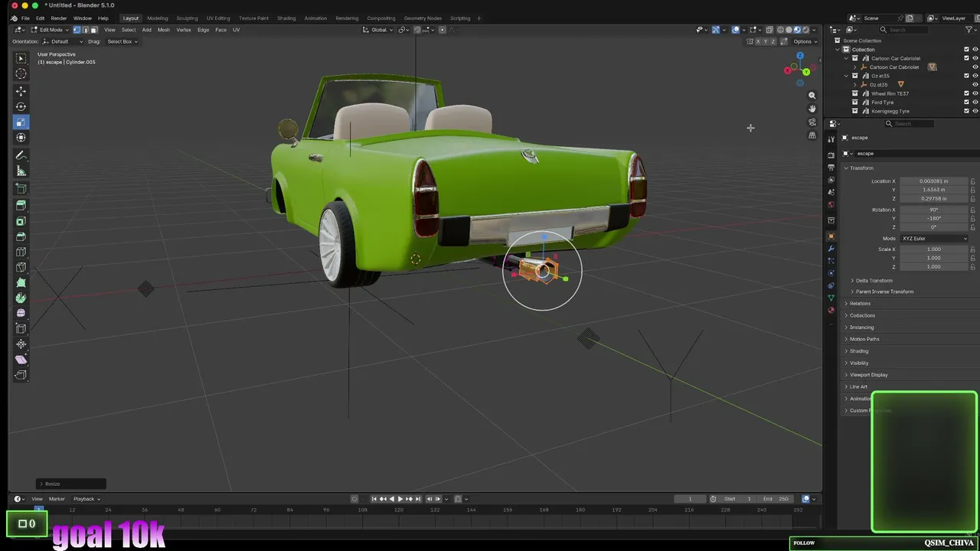This screenshot has width=980, height=551.
Task: Select the Loop Cut tool
Action: tap(21, 252)
